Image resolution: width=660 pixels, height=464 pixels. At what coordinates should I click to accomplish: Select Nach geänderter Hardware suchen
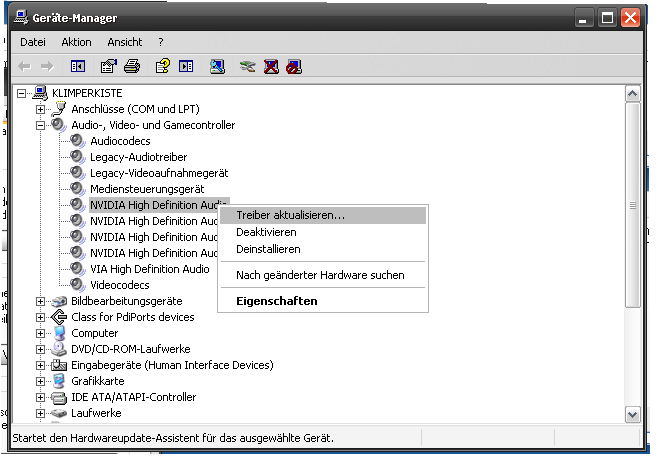[x=323, y=275]
